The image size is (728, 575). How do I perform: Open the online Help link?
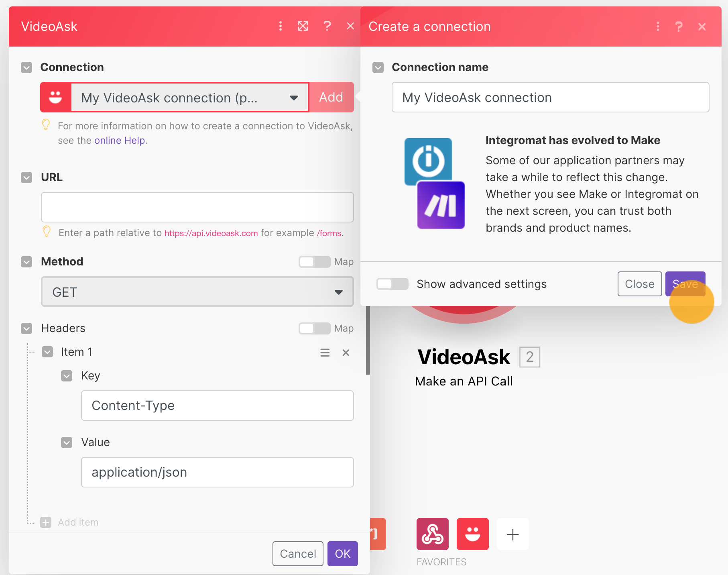pos(120,141)
